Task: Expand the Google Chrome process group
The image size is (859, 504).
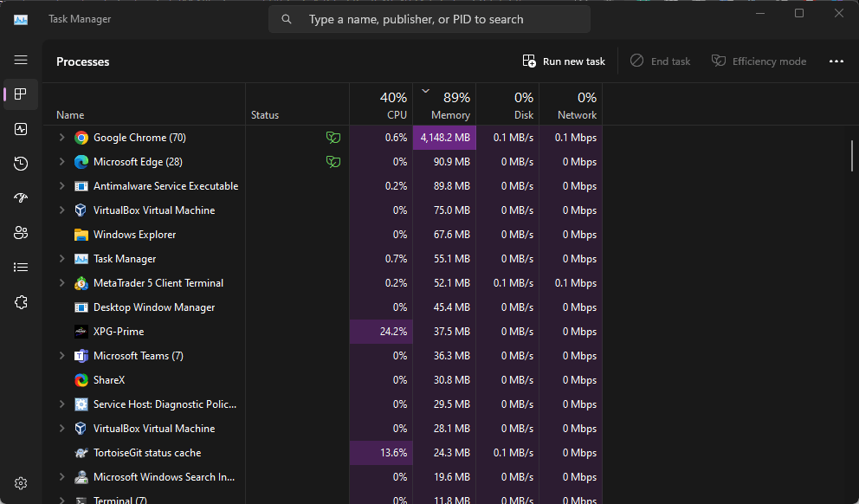Action: tap(61, 138)
